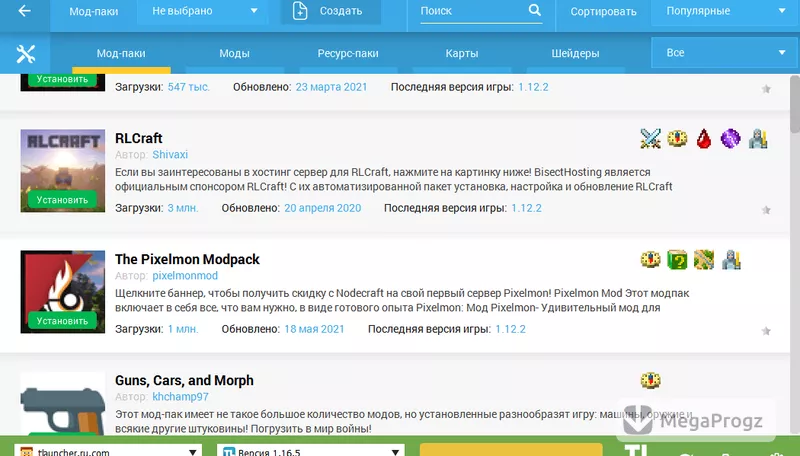Click RLCraft crossed swords category icon
Screen dimensions: 800x456
click(x=651, y=138)
